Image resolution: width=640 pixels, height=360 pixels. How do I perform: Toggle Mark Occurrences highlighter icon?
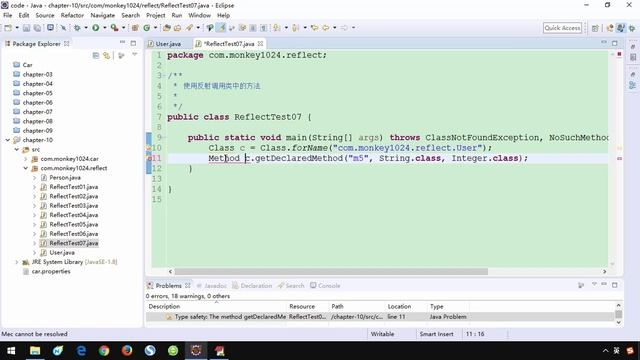pyautogui.click(x=221, y=28)
